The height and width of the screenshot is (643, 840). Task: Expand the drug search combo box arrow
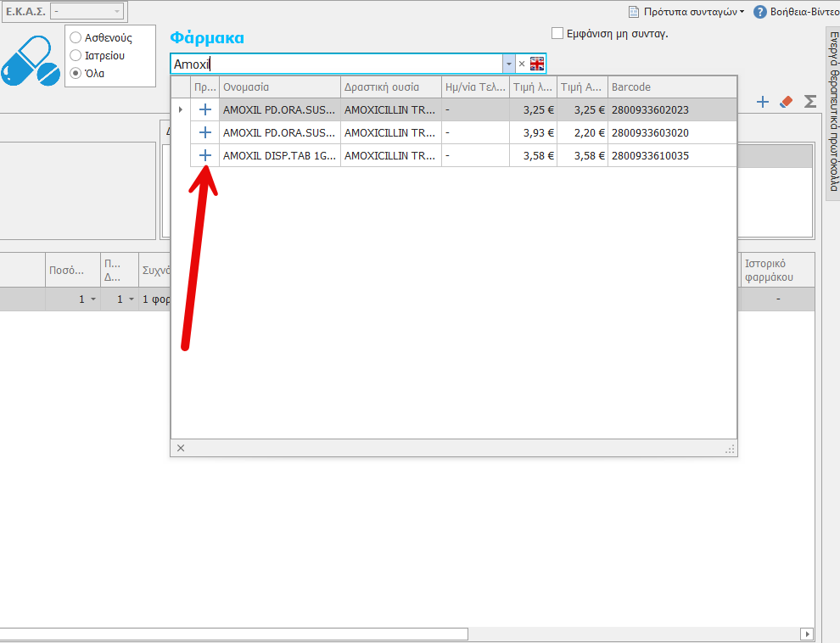pyautogui.click(x=508, y=64)
